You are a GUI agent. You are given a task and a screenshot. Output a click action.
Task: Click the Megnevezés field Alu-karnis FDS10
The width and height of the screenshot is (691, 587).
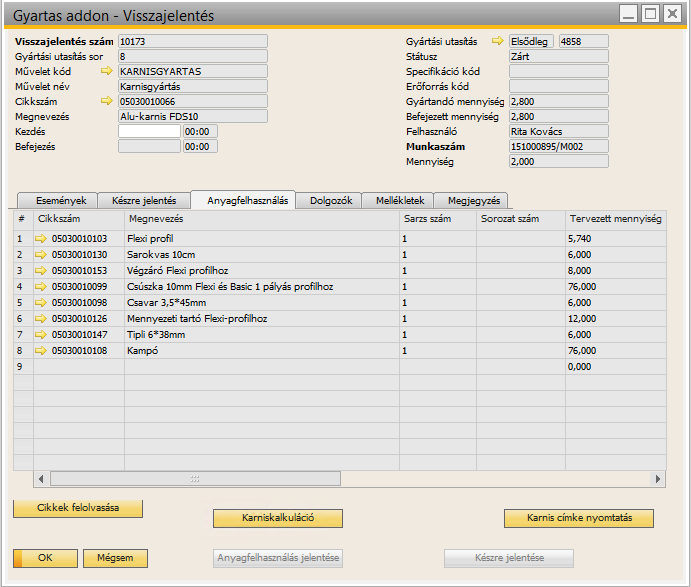[193, 116]
